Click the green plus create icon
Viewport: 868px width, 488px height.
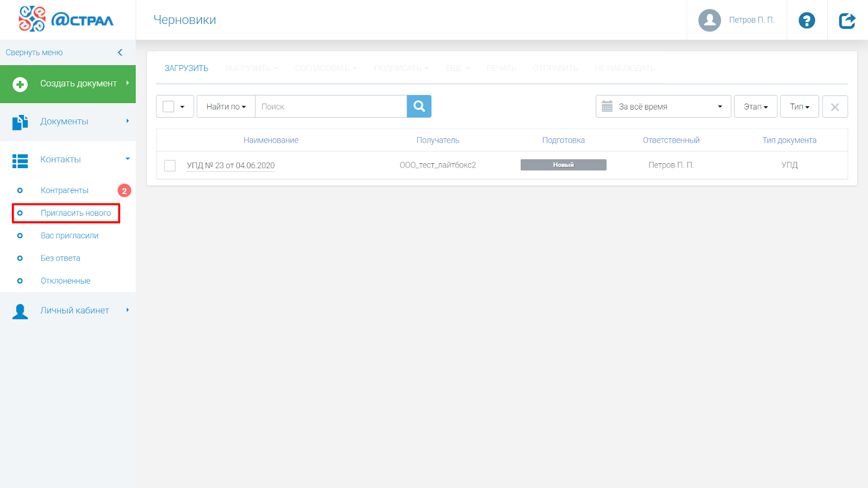(20, 84)
